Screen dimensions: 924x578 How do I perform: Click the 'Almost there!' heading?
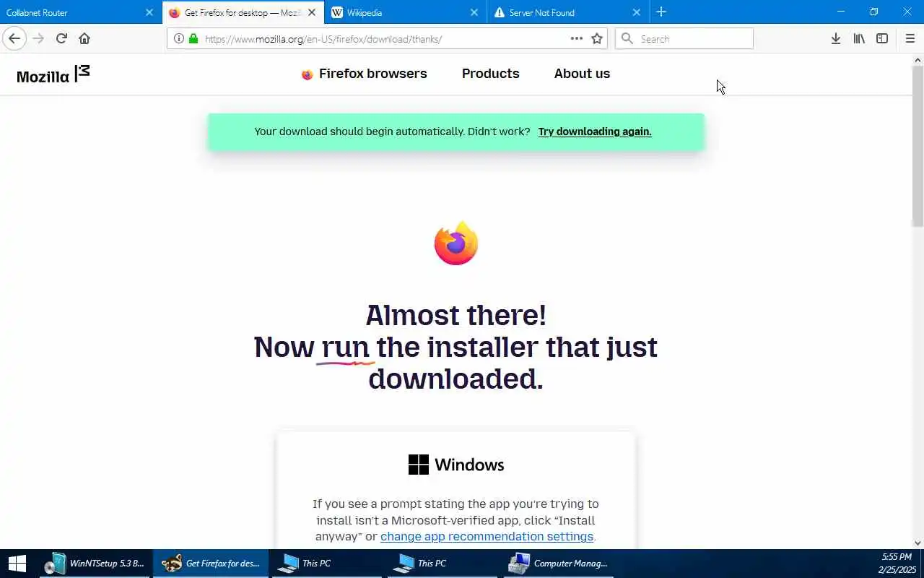(x=456, y=315)
